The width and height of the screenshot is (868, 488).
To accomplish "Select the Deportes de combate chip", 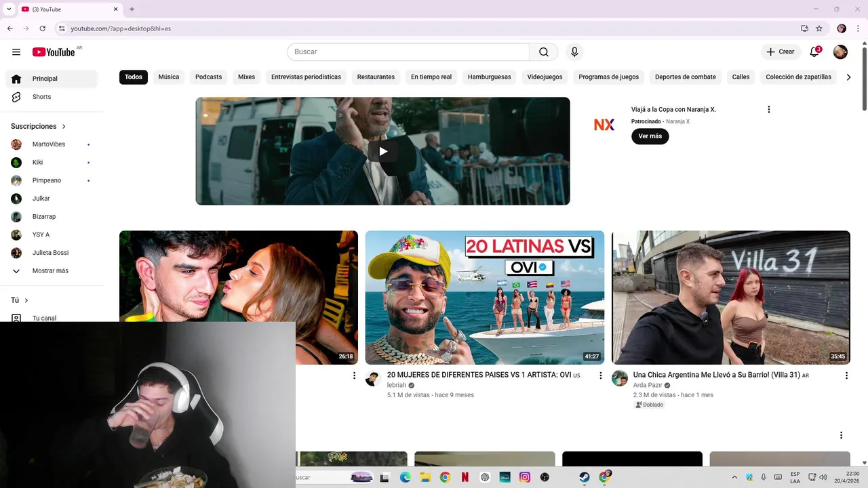I will click(x=685, y=77).
